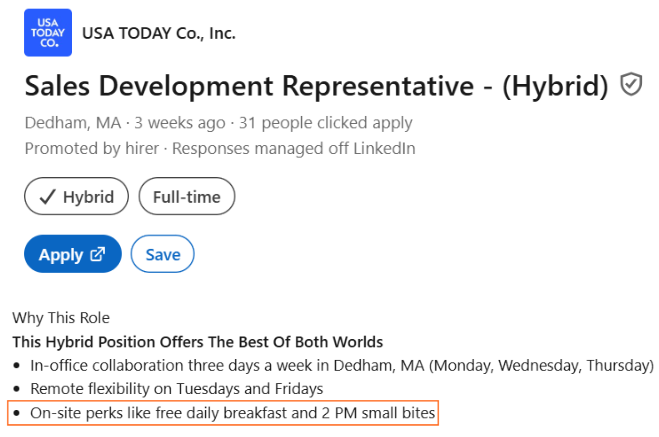Image resolution: width=659 pixels, height=437 pixels.
Task: Open the USA TODAY Co., Inc. company link
Action: (159, 33)
